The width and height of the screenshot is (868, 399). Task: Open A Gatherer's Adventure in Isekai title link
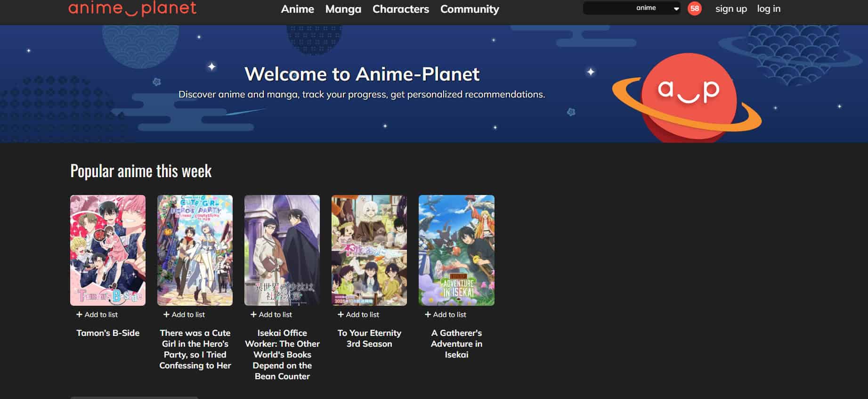[456, 344]
